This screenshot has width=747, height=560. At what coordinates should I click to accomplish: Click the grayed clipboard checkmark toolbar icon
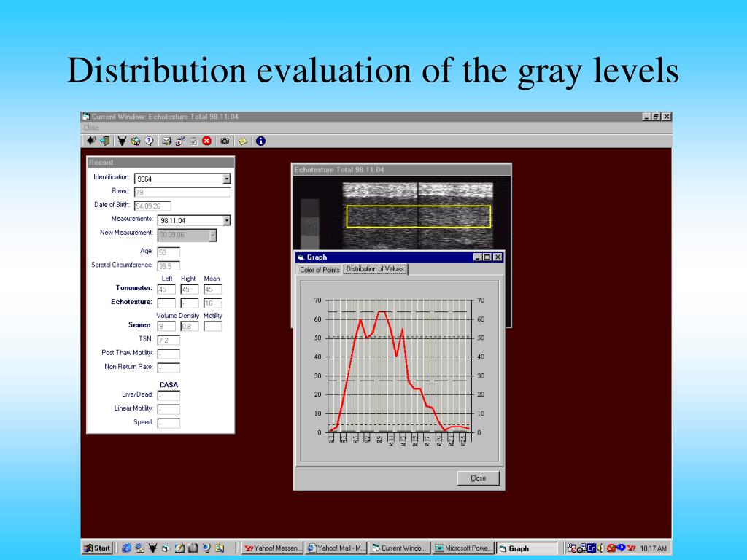coord(193,141)
